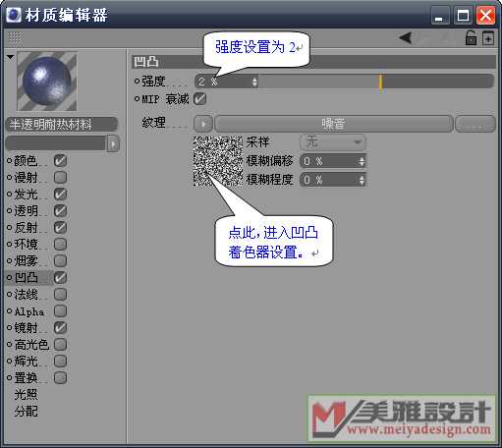
Task: Click the 强度 slider bar
Action: (x=376, y=82)
